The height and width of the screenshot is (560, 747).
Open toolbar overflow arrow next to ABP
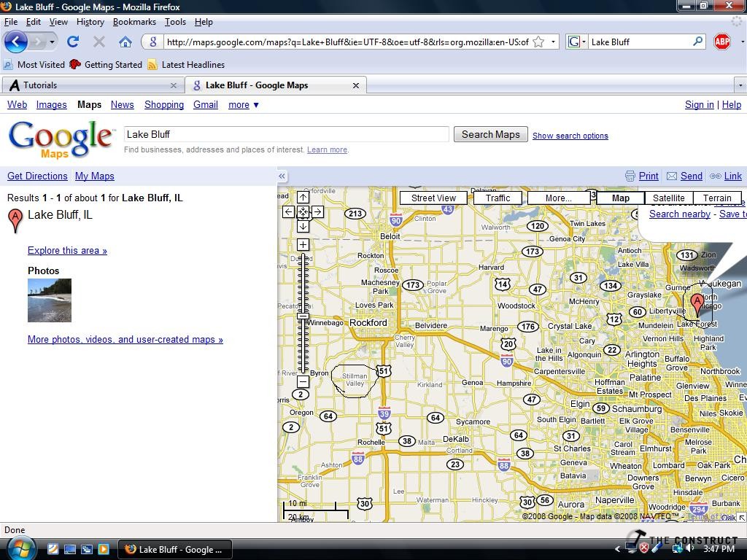pos(742,42)
